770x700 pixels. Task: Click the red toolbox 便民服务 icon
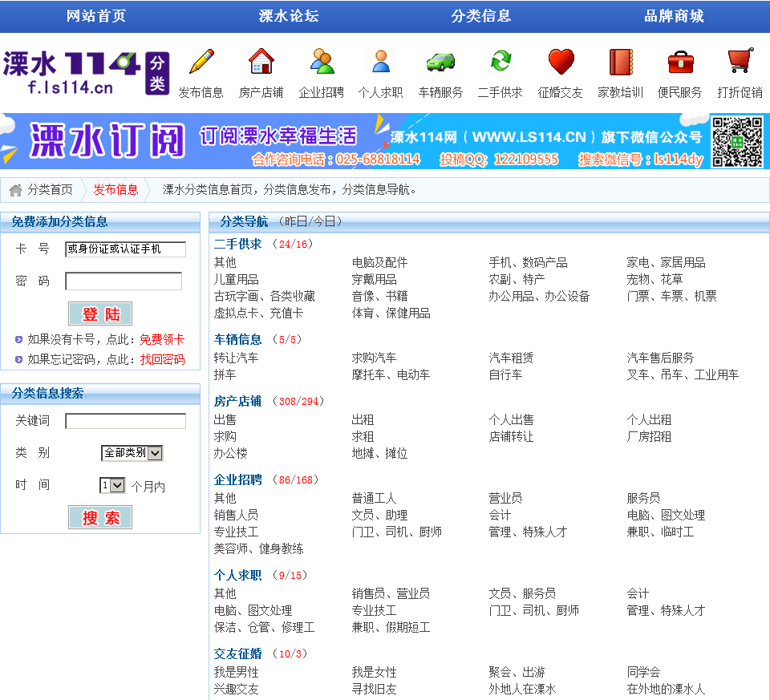pos(681,62)
